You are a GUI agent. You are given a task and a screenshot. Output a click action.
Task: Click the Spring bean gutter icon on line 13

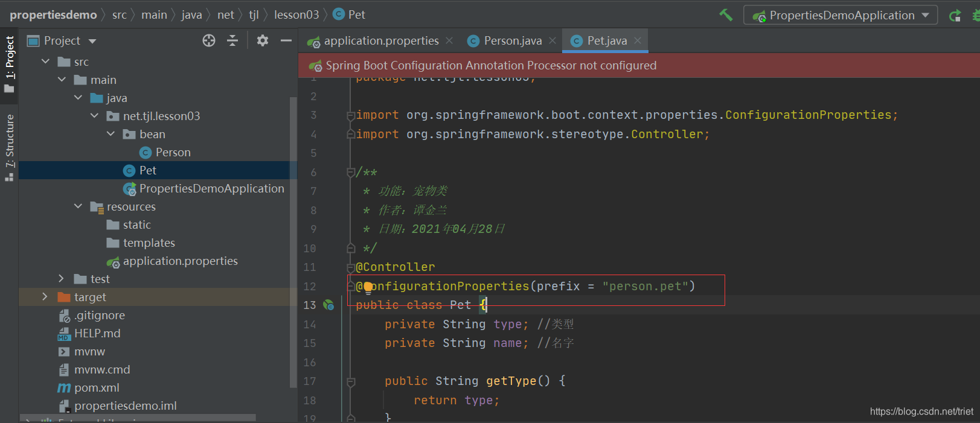tap(328, 305)
